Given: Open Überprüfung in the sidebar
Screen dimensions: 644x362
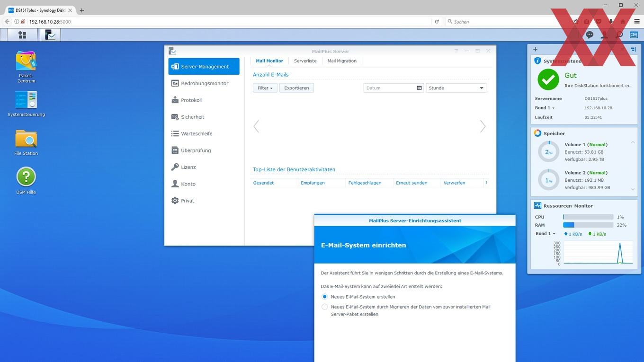Looking at the screenshot, I should point(204,150).
